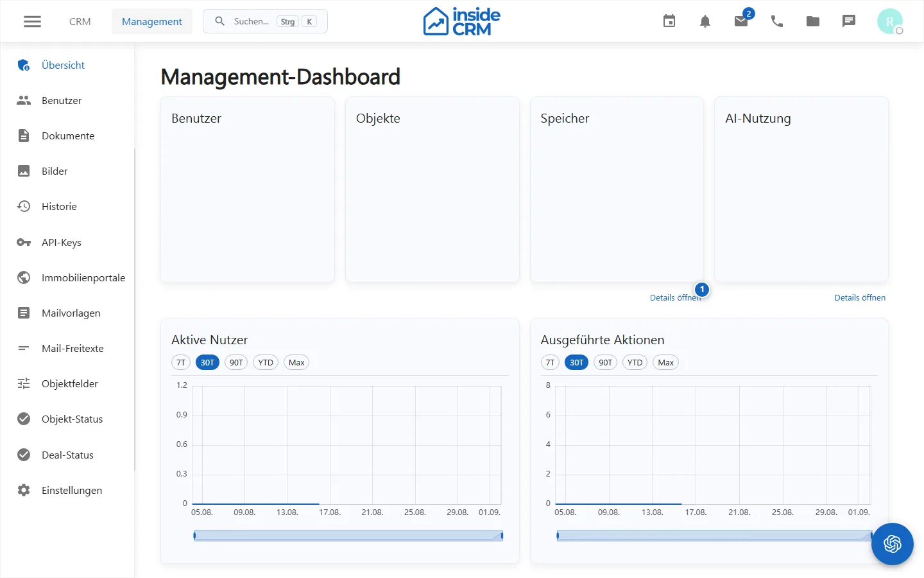924x578 pixels.
Task: Select 30T range for Aktive Nutzer
Action: (x=207, y=362)
